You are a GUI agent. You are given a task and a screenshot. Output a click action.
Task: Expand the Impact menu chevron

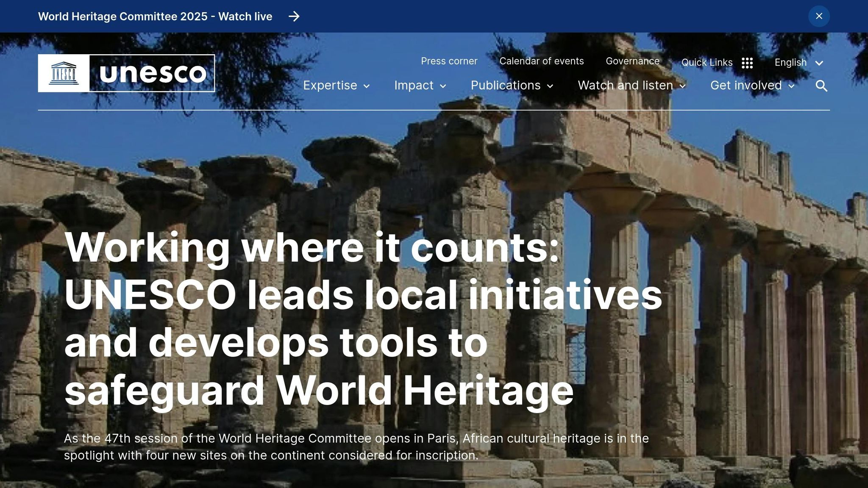coord(443,86)
